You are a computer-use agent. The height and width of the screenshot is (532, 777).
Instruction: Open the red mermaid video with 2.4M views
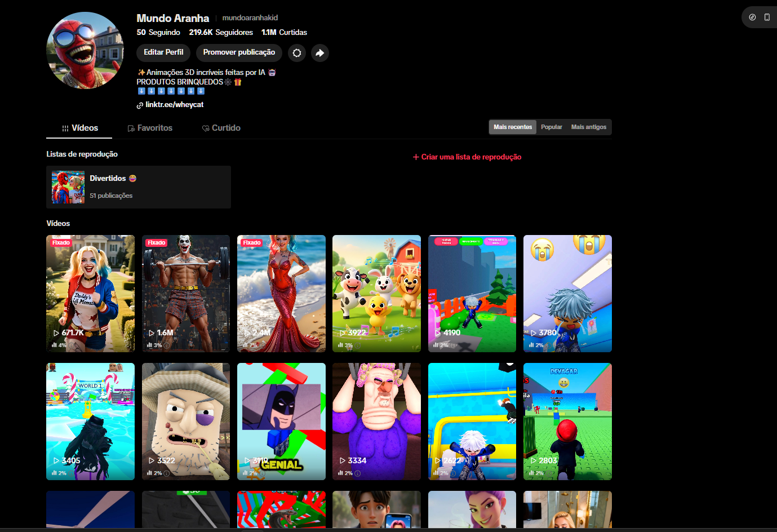point(281,294)
